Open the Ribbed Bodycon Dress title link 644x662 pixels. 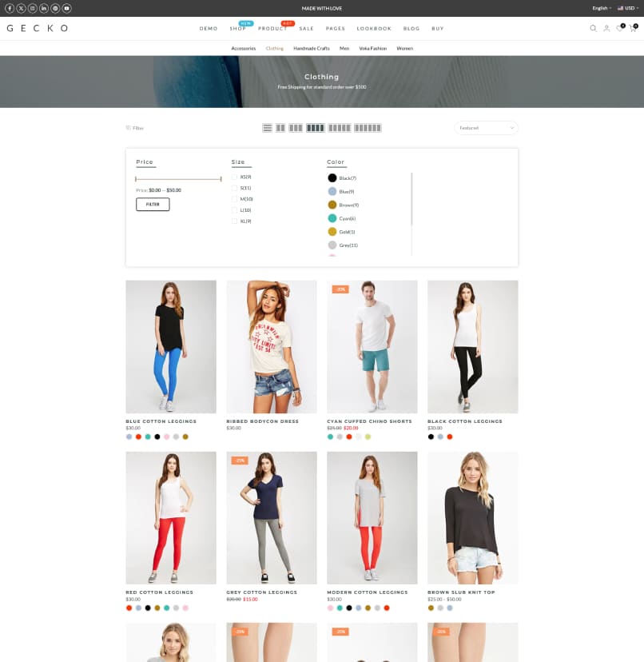[x=263, y=421]
